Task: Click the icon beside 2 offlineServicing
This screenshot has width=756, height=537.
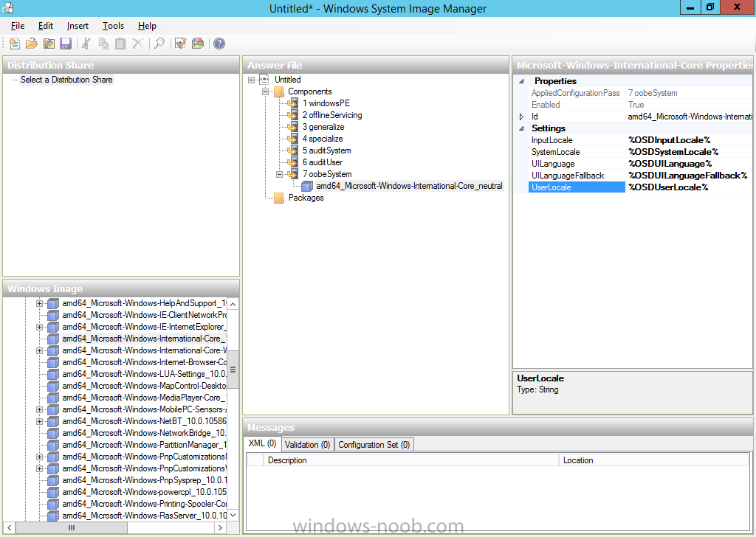Action: click(x=292, y=115)
